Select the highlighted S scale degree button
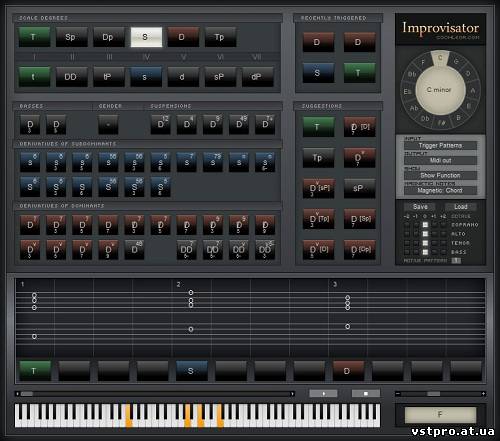This screenshot has height=441, width=500. pos(146,37)
